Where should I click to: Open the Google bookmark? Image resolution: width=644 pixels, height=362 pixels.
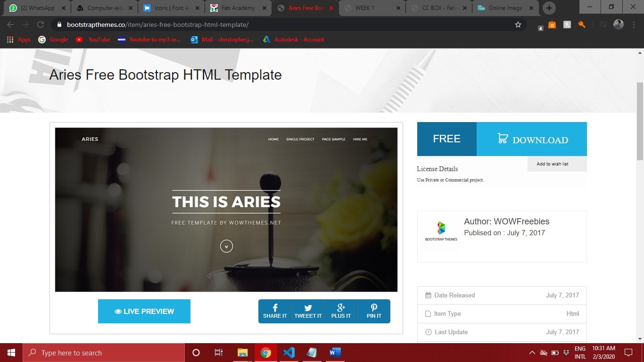pyautogui.click(x=53, y=40)
